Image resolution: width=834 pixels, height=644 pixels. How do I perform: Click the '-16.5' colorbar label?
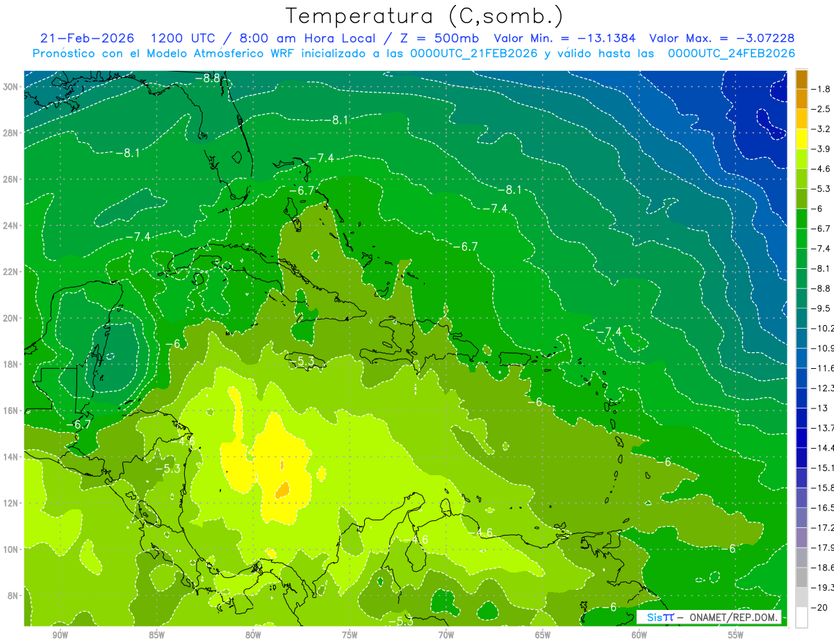tap(821, 508)
